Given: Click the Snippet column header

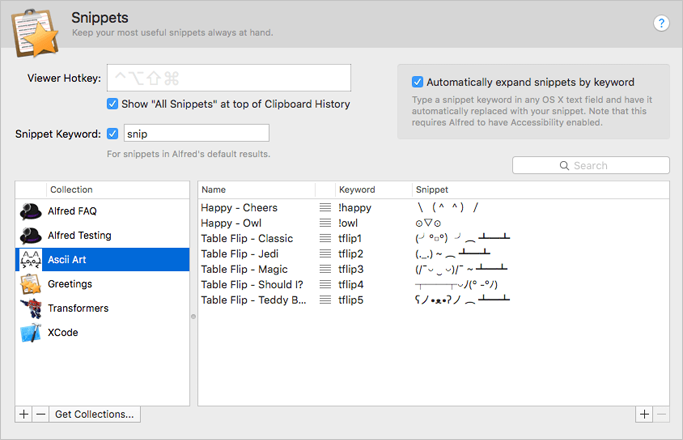Looking at the screenshot, I should click(x=432, y=190).
